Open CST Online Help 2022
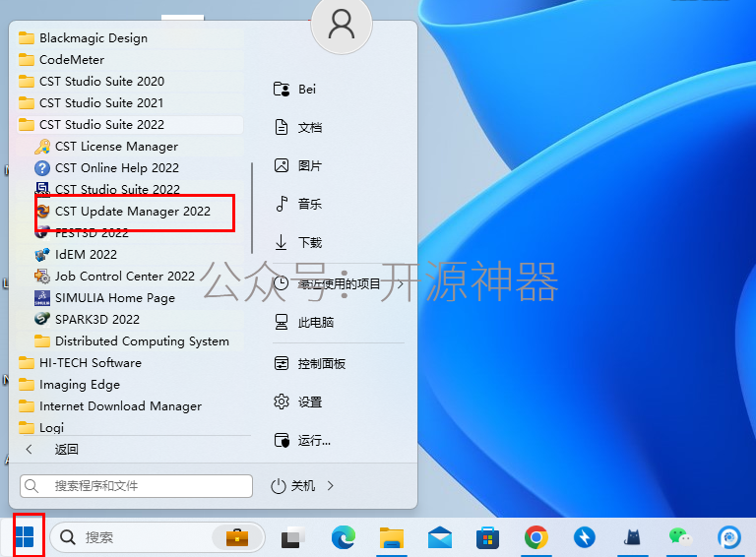 116,167
